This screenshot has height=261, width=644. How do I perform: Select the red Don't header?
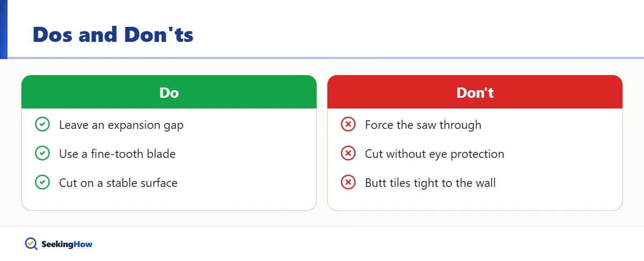click(475, 92)
